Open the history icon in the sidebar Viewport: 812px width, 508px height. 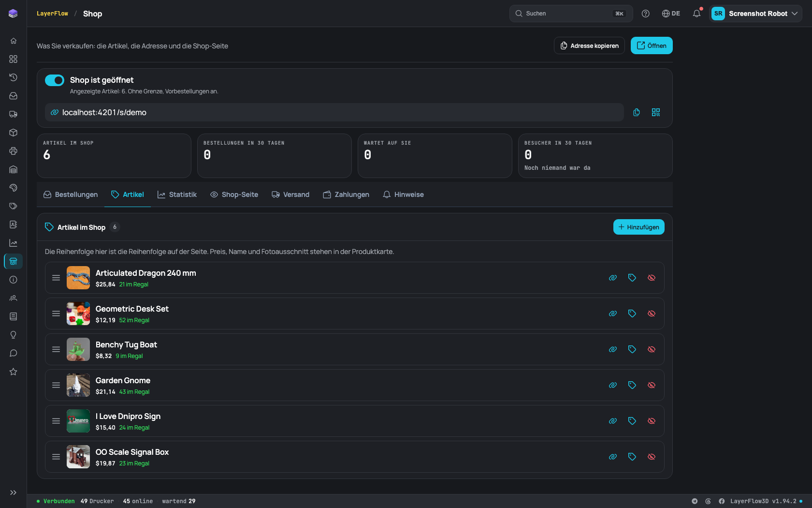click(x=14, y=77)
